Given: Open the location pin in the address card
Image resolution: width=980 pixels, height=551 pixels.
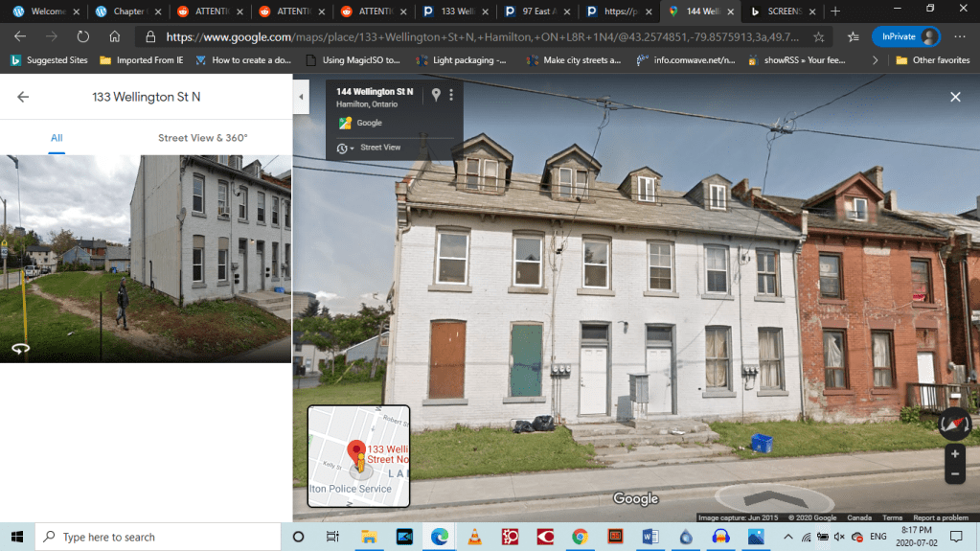Looking at the screenshot, I should tap(436, 95).
